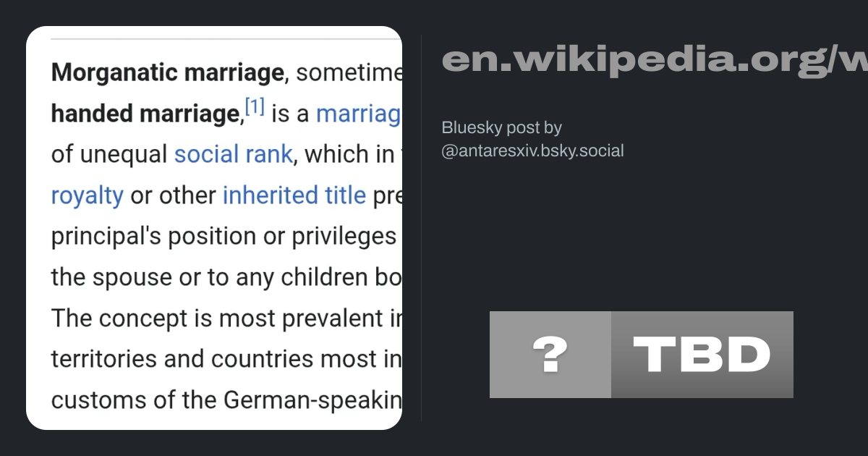
Task: Open the @antaresxiv.bsky.social handle
Action: click(532, 151)
